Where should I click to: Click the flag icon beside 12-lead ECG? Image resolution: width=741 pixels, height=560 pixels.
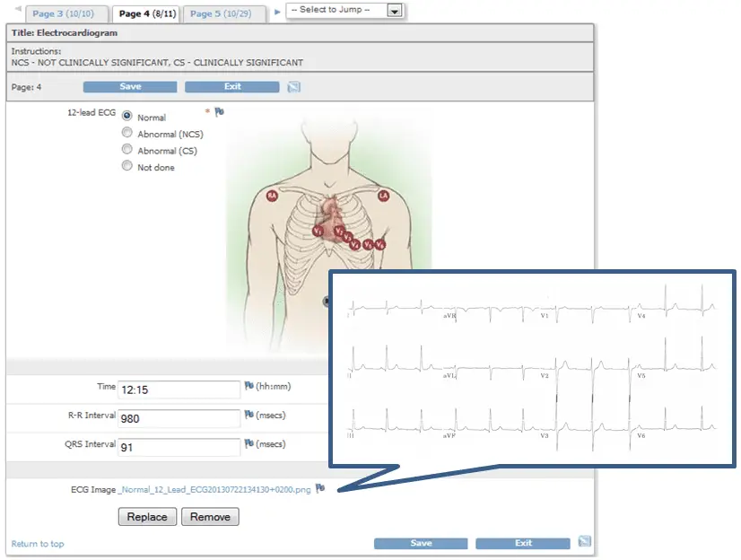pyautogui.click(x=219, y=112)
